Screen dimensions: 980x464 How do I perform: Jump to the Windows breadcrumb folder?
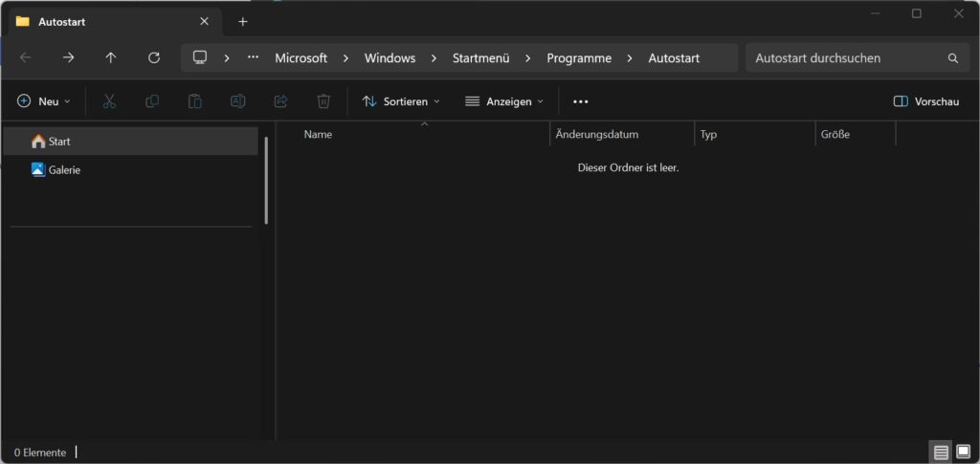[x=390, y=58]
